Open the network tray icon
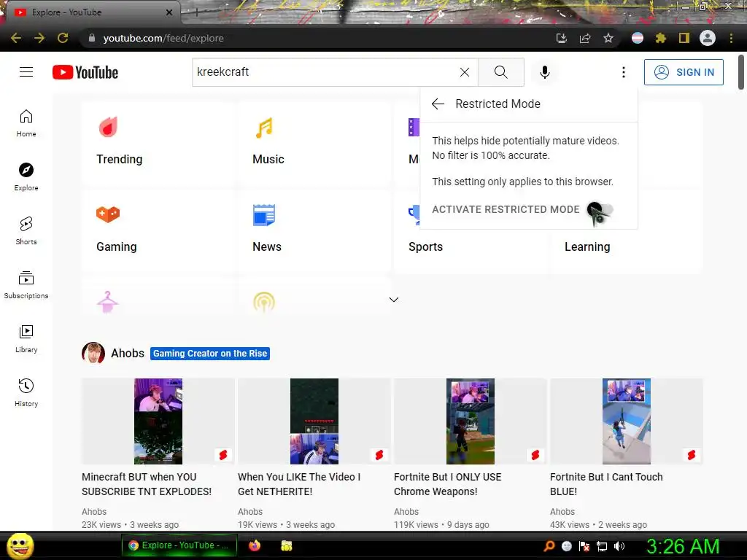The image size is (747, 560). [602, 546]
